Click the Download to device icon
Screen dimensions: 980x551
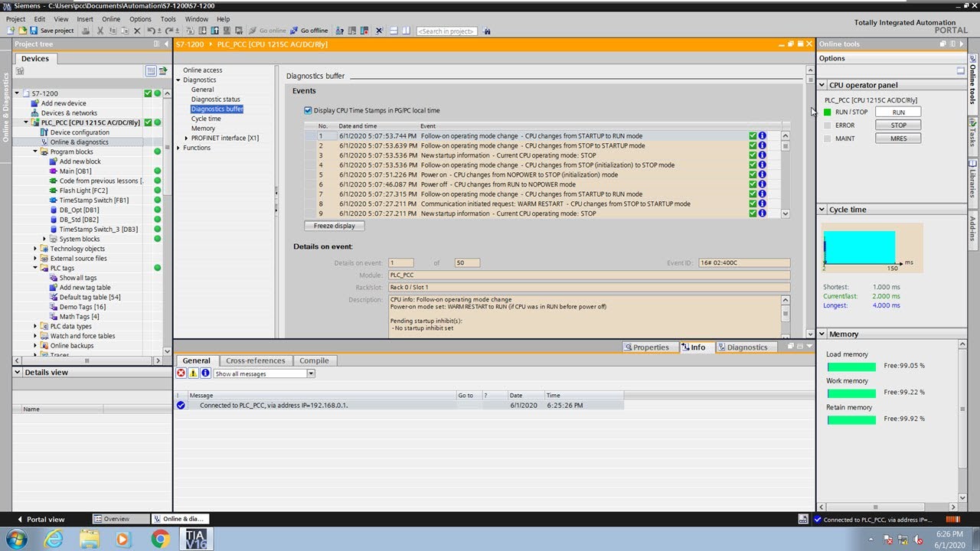[x=202, y=31]
